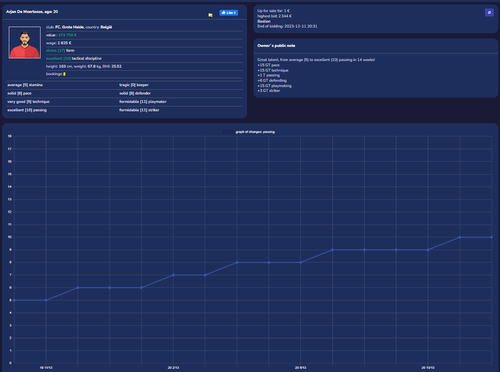
Task: Click the 'divine [17] form' line
Action: click(x=60, y=51)
